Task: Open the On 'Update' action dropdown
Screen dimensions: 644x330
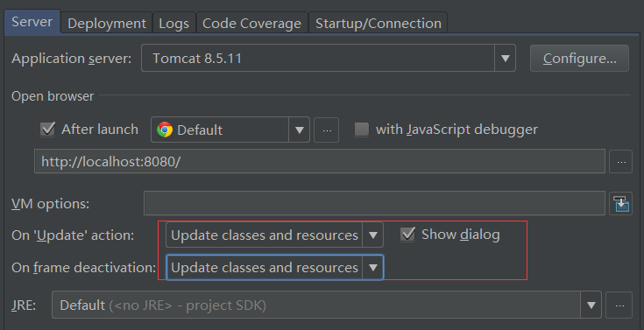Action: click(x=274, y=235)
